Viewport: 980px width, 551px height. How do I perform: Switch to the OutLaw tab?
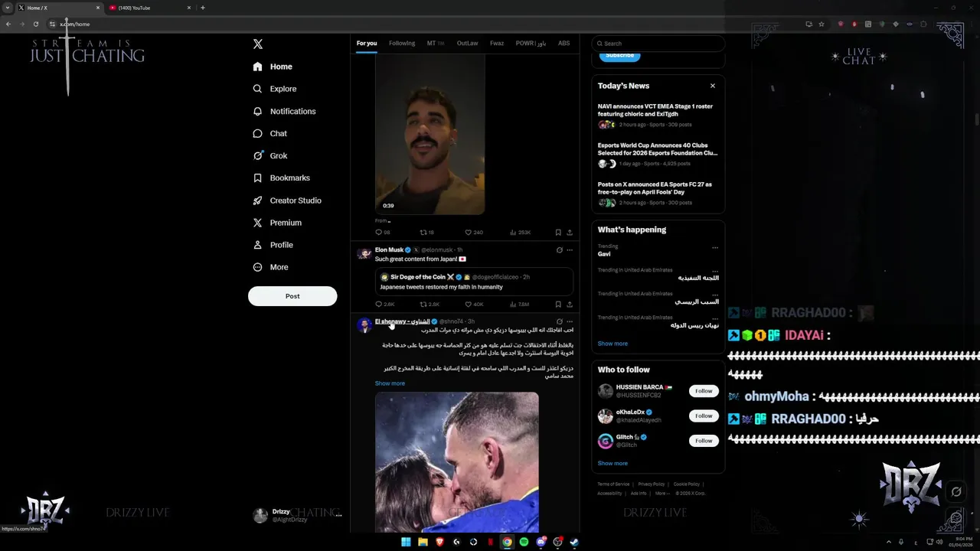coord(467,44)
